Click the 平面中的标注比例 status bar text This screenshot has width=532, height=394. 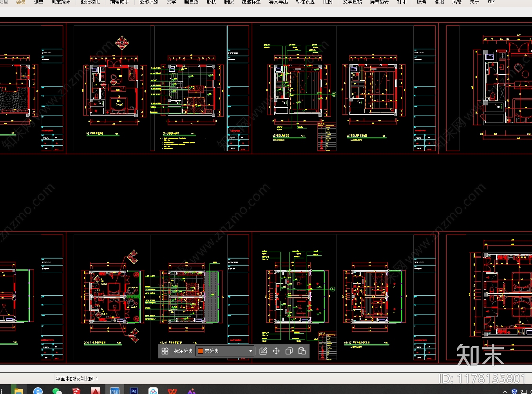pyautogui.click(x=77, y=379)
